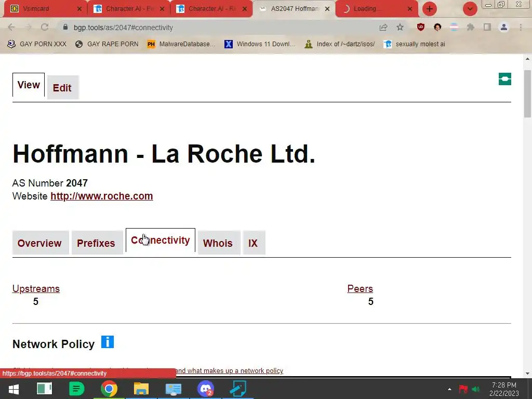Screen dimensions: 532x399
Task: Close the AS2047 Hoffmann tab
Action: tap(327, 9)
